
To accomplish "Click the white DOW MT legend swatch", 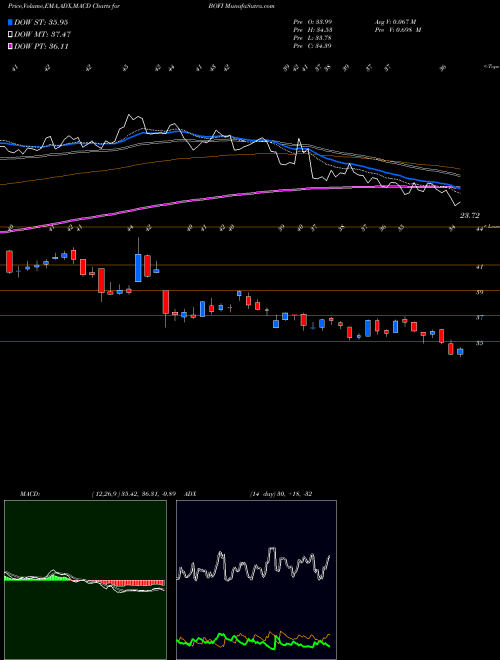I will pos(10,34).
